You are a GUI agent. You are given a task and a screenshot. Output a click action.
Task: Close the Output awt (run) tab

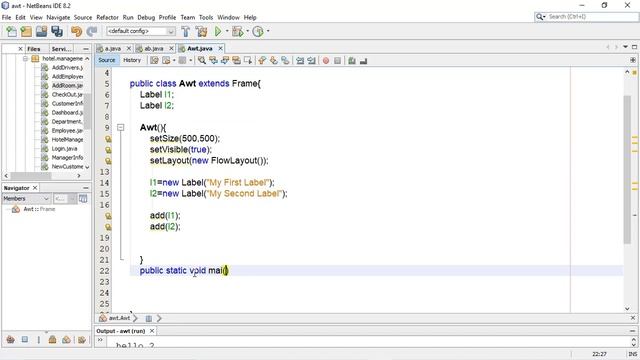(x=152, y=331)
